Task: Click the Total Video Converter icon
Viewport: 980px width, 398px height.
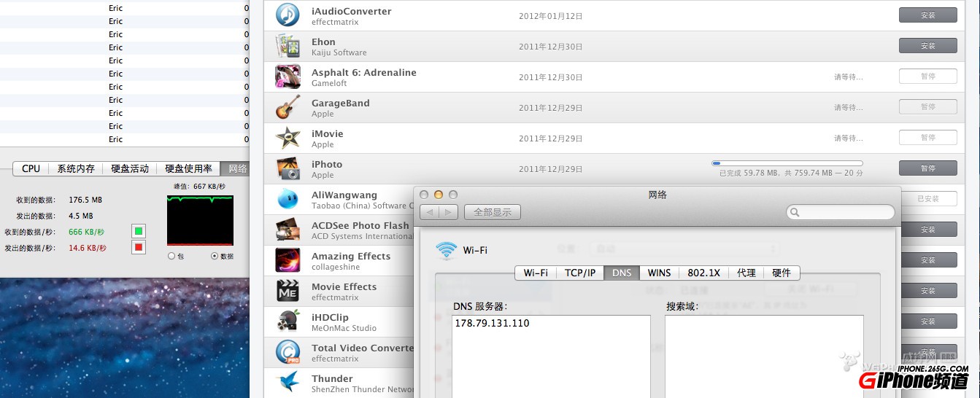Action: pos(288,352)
